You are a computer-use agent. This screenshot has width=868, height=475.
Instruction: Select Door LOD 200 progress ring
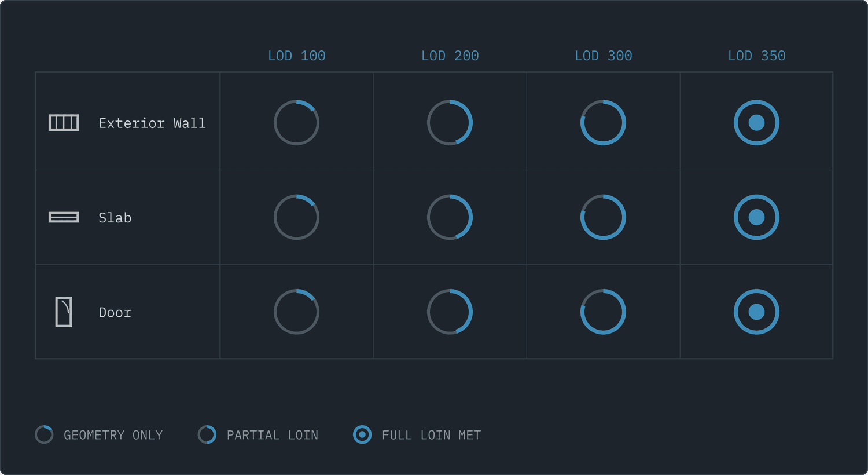(x=450, y=312)
